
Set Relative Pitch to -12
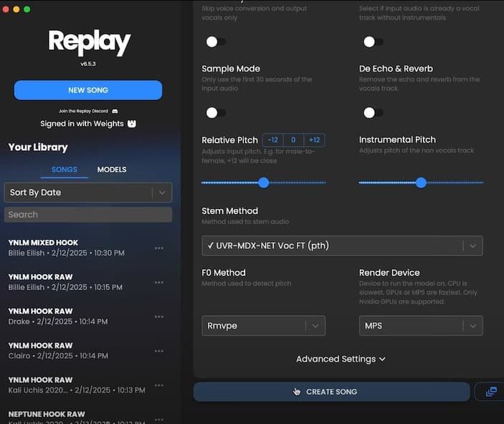tap(273, 140)
